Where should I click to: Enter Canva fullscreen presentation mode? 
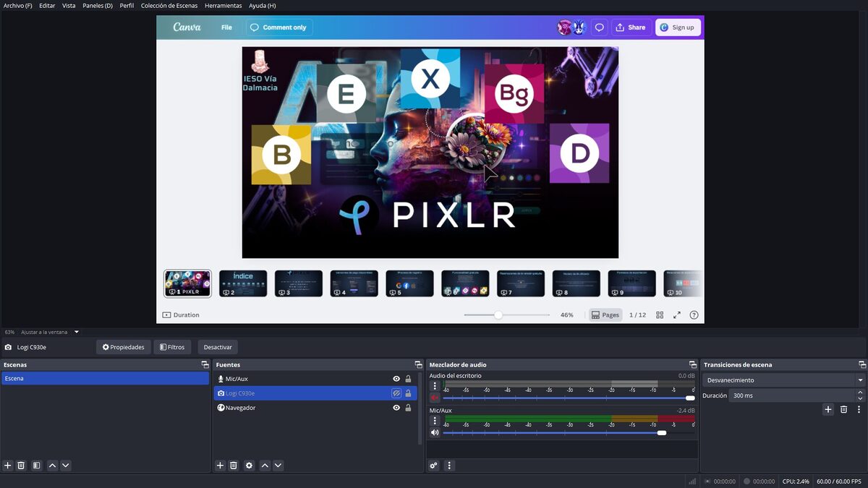(x=677, y=315)
